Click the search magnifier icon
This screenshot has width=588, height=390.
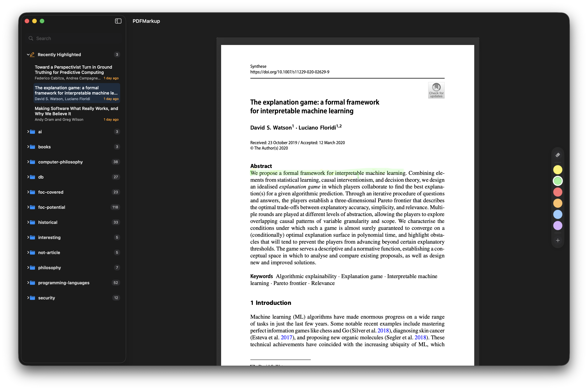pyautogui.click(x=31, y=38)
